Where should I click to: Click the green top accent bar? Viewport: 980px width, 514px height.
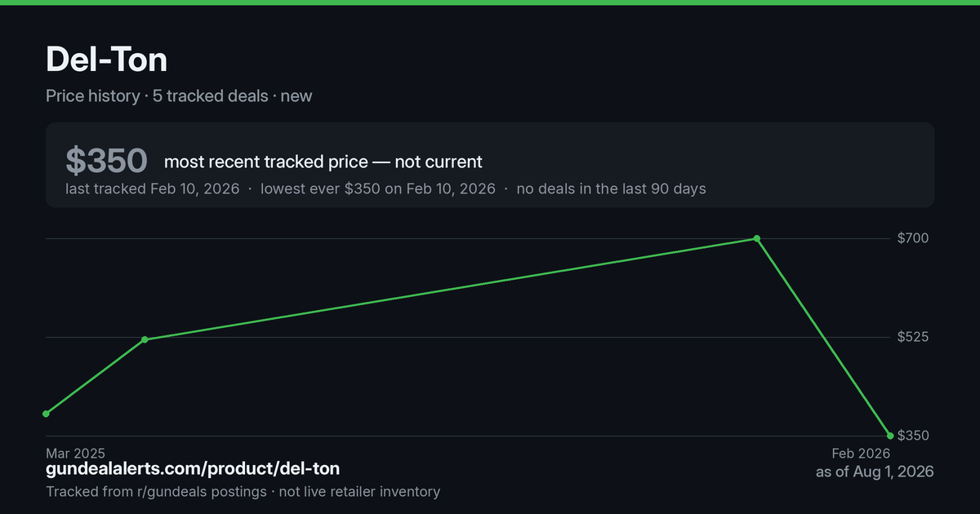[490, 2]
